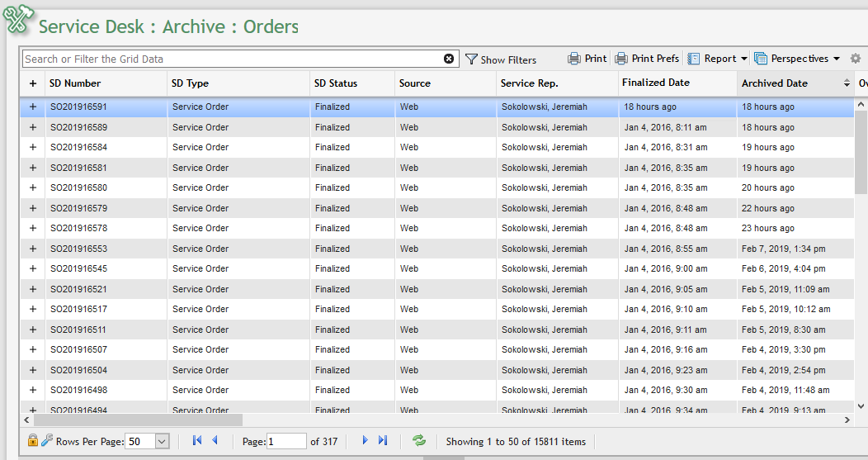Screen dimensions: 868x460
Task: Expand row SO201916517
Action: (x=33, y=309)
